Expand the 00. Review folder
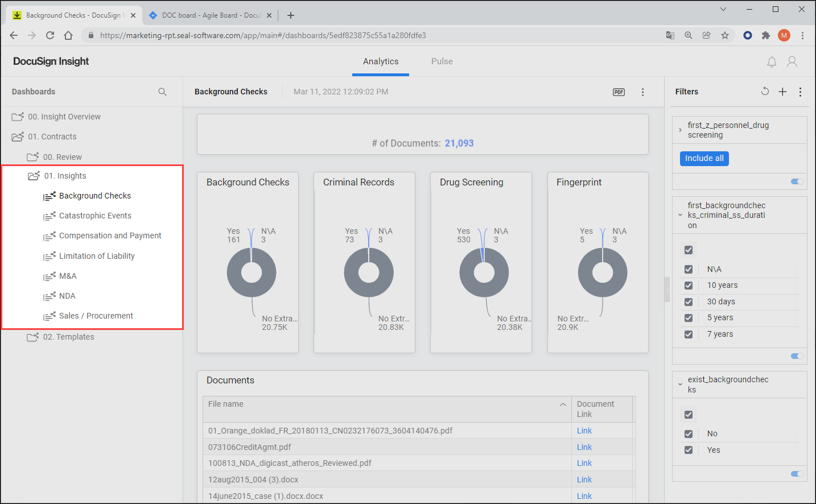The image size is (816, 504). (x=33, y=157)
